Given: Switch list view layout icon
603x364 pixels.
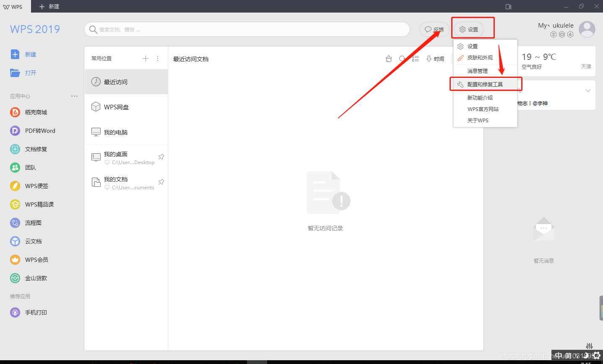Looking at the screenshot, I should click(416, 59).
